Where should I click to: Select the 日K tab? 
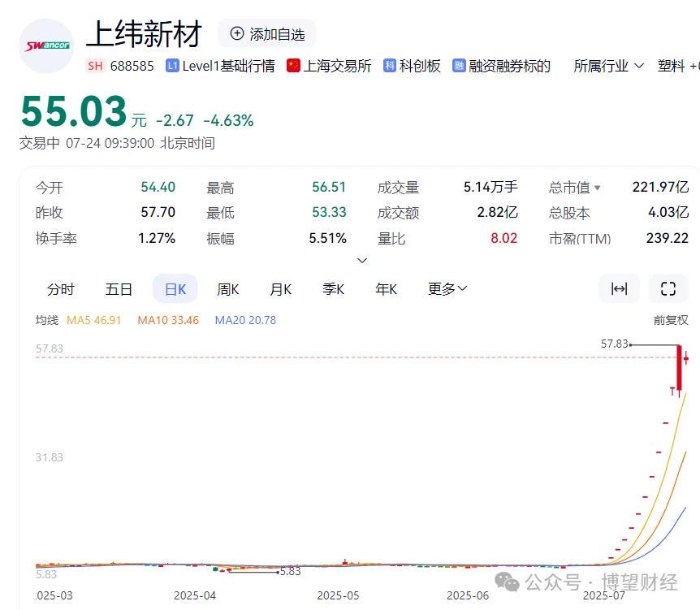(x=175, y=289)
